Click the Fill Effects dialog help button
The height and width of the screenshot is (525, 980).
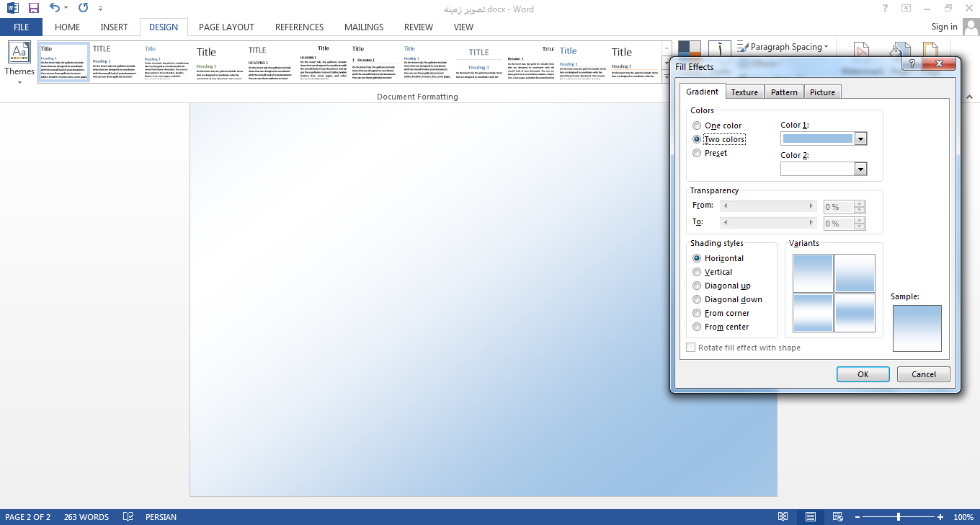[x=912, y=63]
